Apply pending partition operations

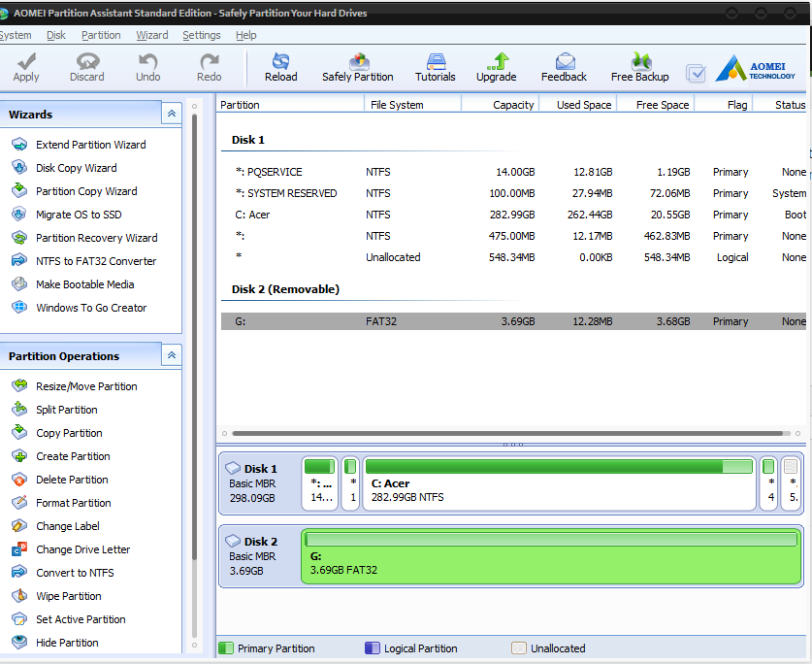click(25, 66)
